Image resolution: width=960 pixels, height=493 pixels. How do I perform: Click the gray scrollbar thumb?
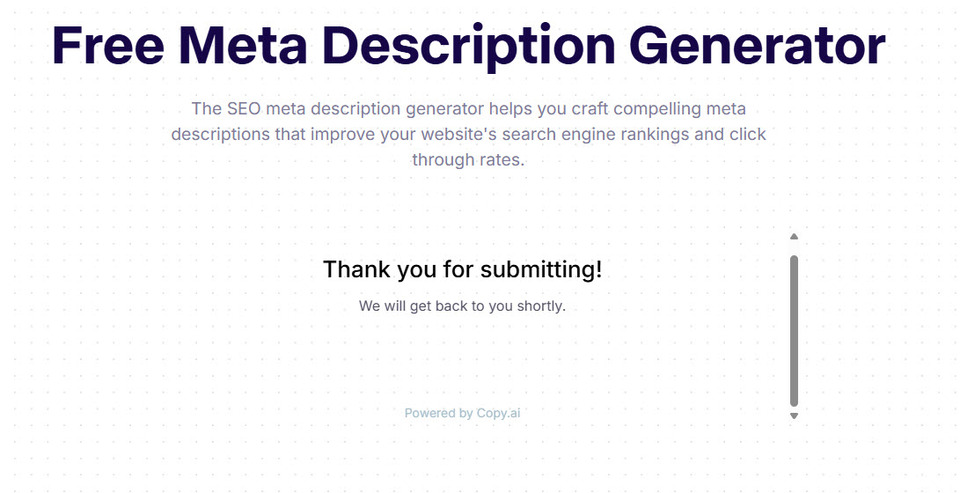(794, 330)
